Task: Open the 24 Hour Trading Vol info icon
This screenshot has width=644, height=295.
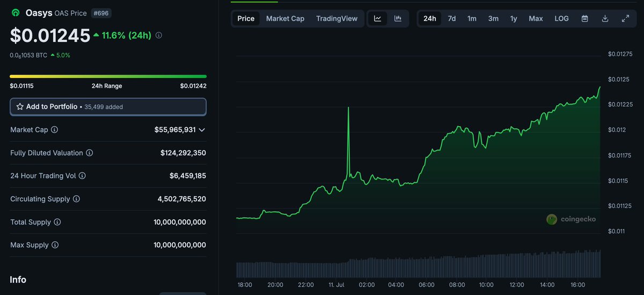Action: pyautogui.click(x=82, y=176)
